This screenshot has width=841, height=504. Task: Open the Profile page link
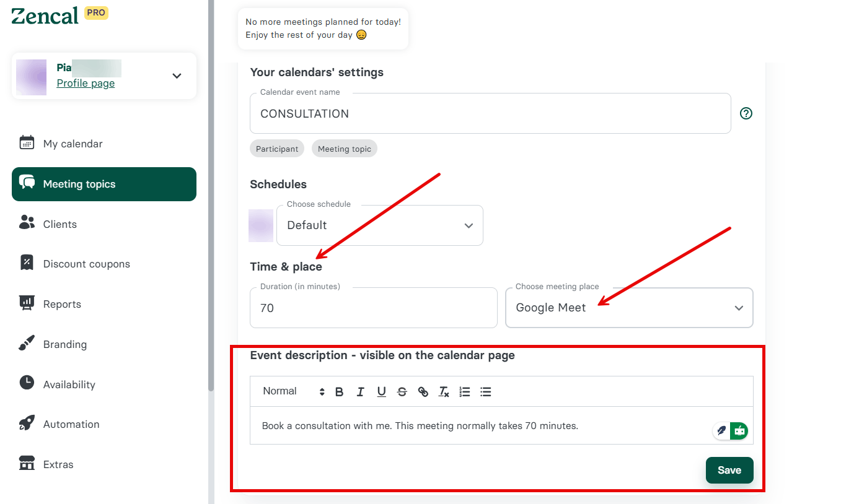pos(86,83)
